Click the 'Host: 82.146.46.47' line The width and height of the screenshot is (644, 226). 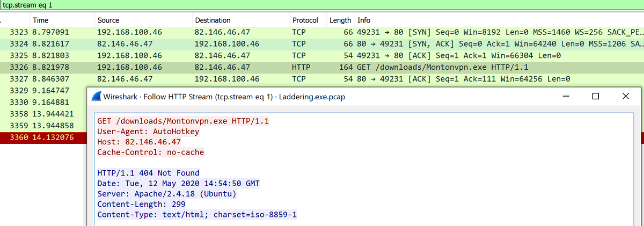[139, 142]
